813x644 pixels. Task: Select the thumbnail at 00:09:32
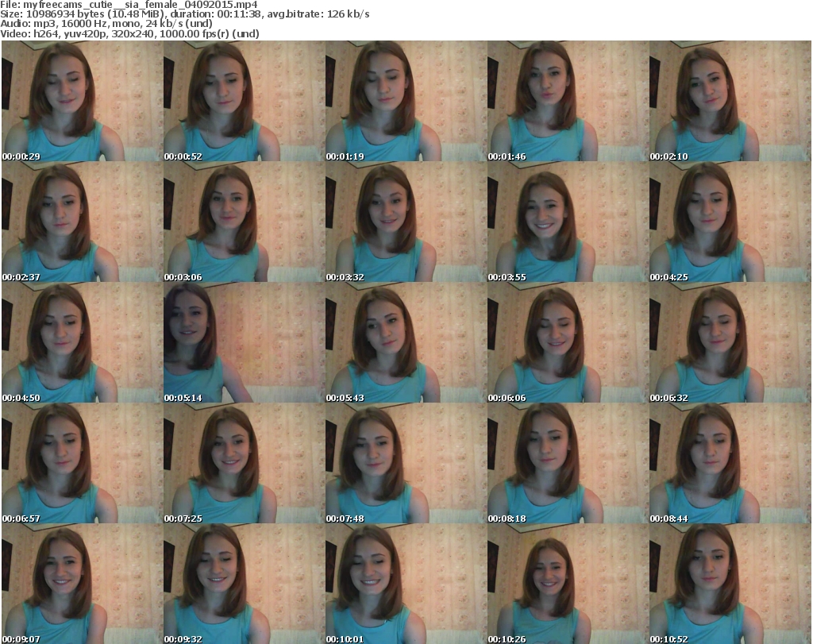click(245, 584)
